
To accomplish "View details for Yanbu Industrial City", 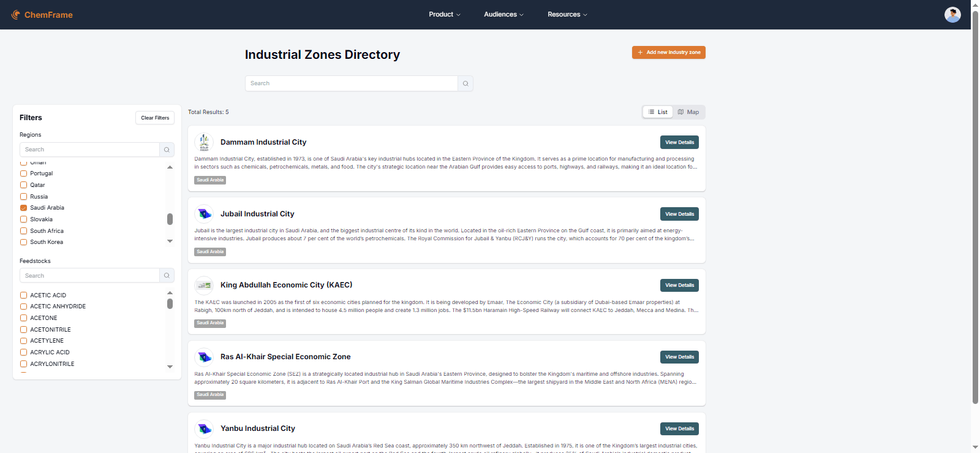I will [x=679, y=428].
